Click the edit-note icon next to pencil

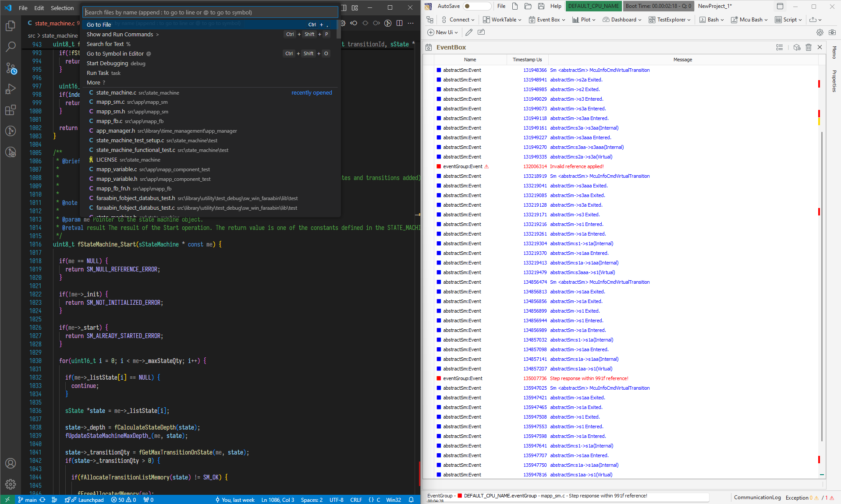pyautogui.click(x=481, y=32)
